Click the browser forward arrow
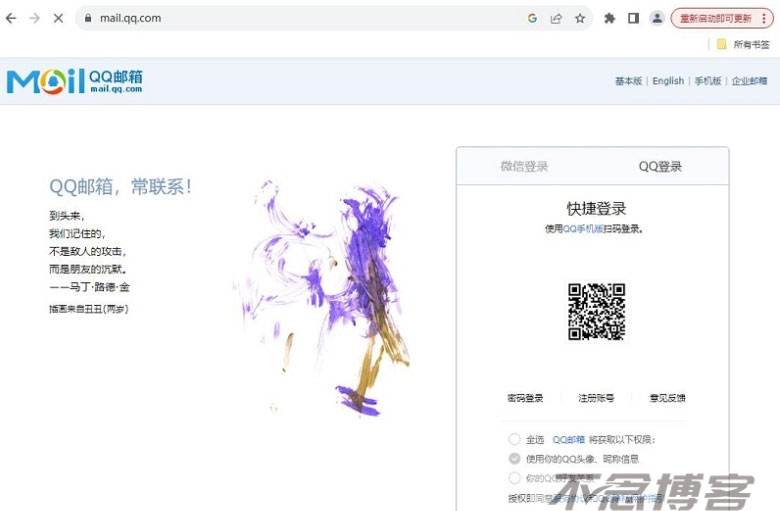The width and height of the screenshot is (780, 511). coord(34,18)
